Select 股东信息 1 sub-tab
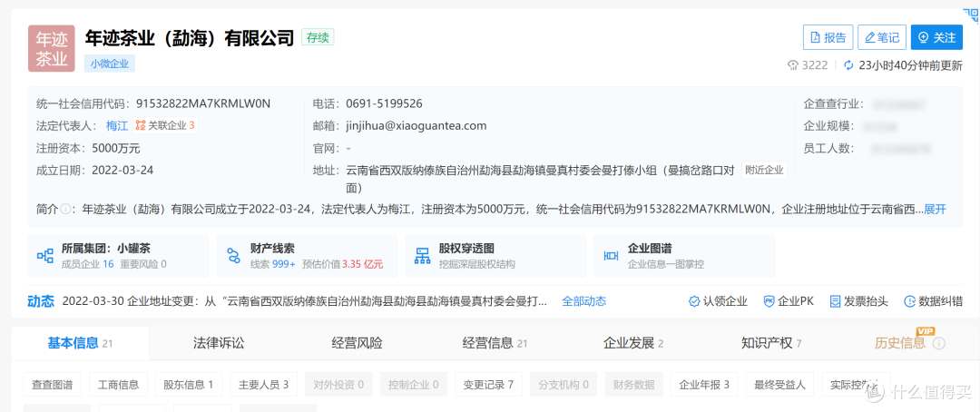Viewport: 980px width, 412px height. 189,385
